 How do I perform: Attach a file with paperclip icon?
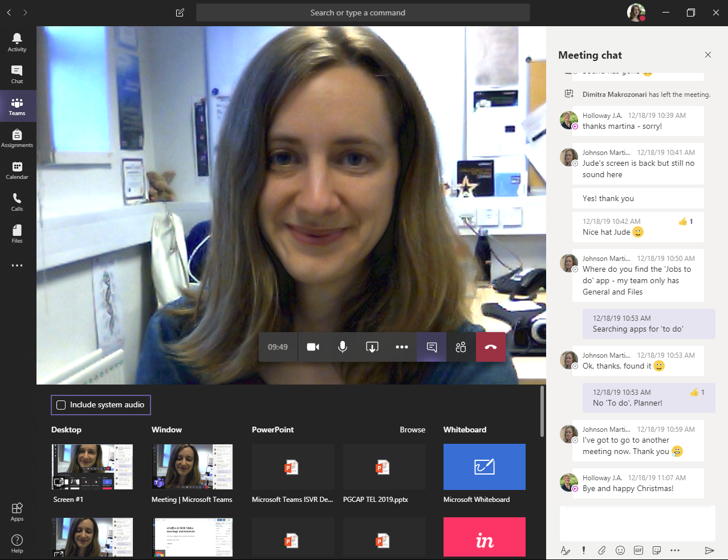tap(601, 550)
